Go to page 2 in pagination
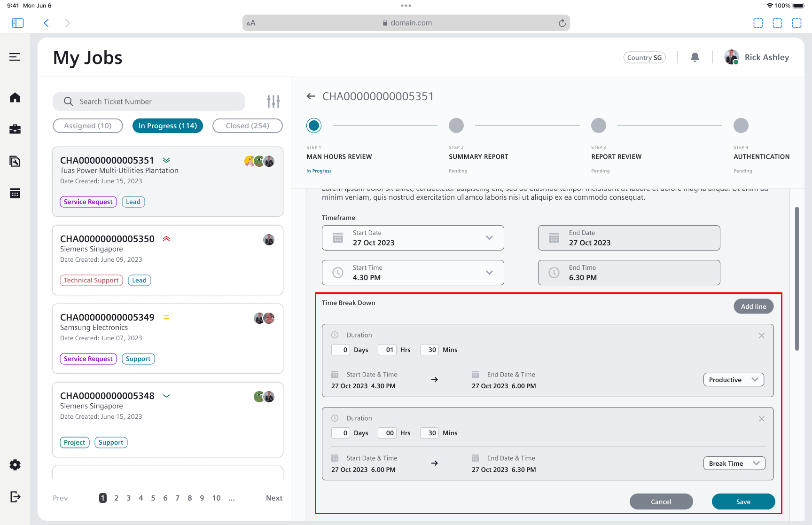 pyautogui.click(x=117, y=498)
